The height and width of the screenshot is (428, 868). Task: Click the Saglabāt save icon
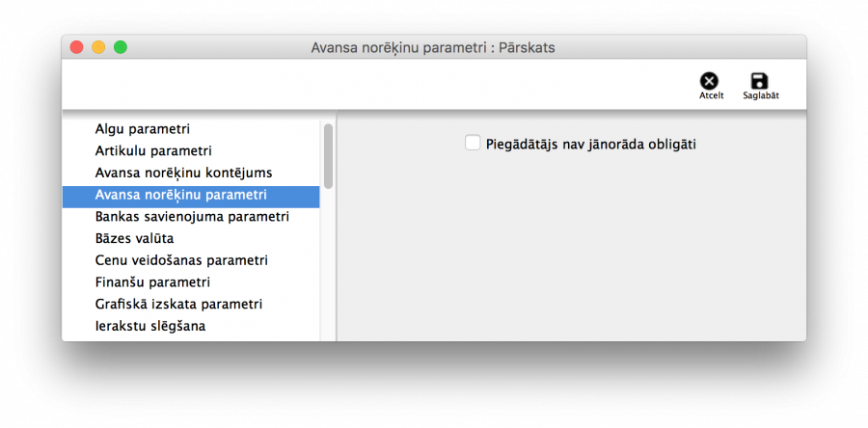point(760,82)
